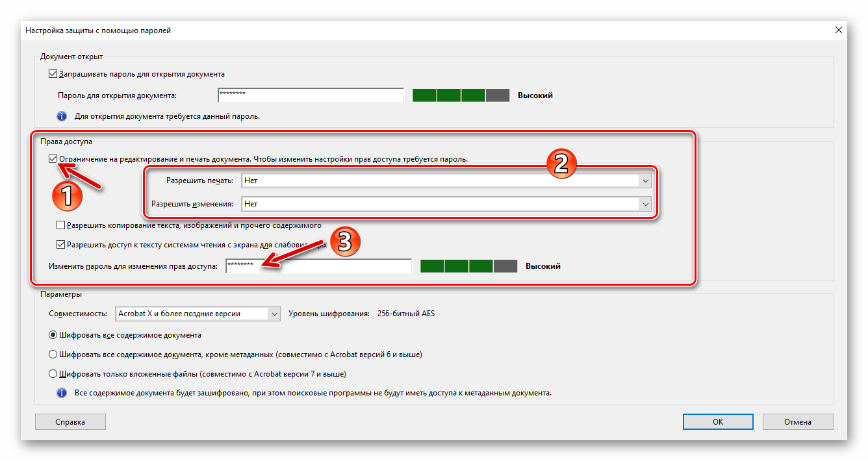The height and width of the screenshot is (461, 868).
Task: Open the Совместимость Acrobat X dropdown
Action: tap(198, 314)
